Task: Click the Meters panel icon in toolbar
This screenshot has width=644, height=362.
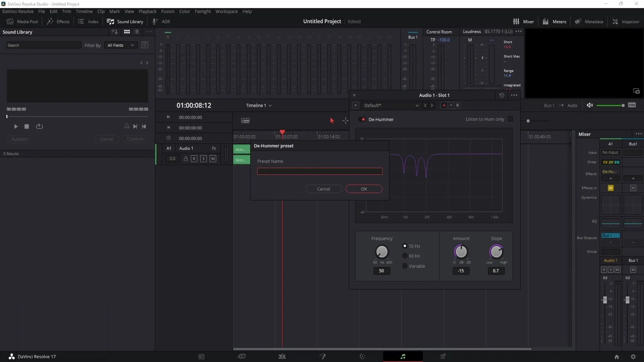Action: coord(545,21)
